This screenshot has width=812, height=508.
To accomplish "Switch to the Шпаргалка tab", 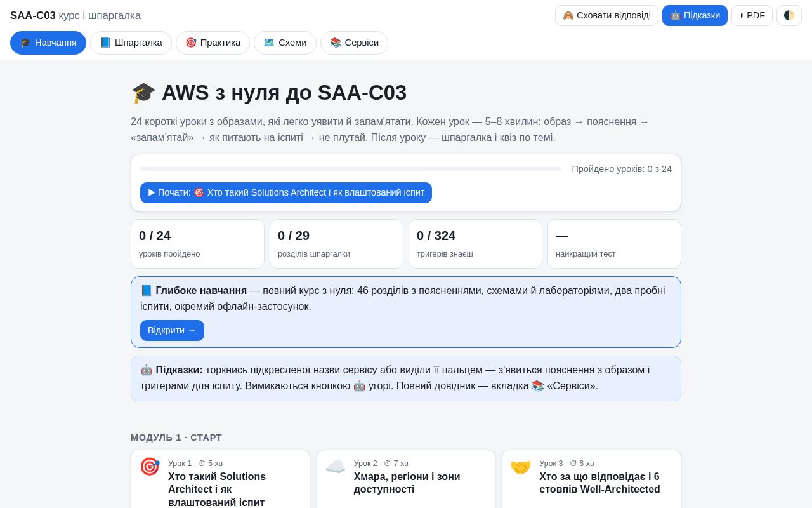I will 131,43.
